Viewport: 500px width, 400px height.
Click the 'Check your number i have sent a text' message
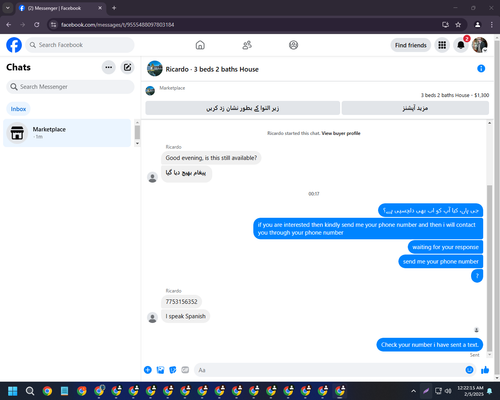pos(430,345)
